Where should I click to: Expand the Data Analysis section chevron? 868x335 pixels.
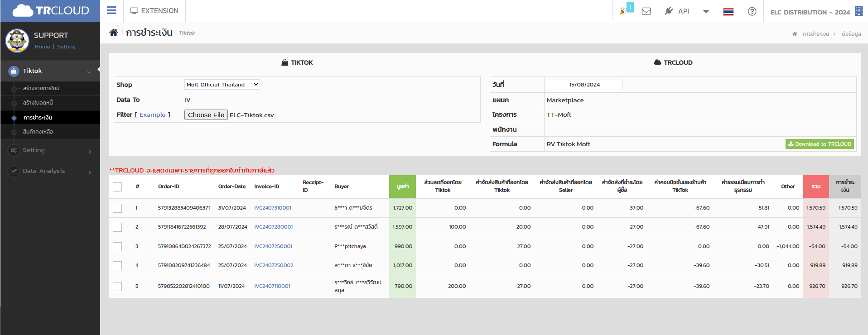[x=90, y=172]
